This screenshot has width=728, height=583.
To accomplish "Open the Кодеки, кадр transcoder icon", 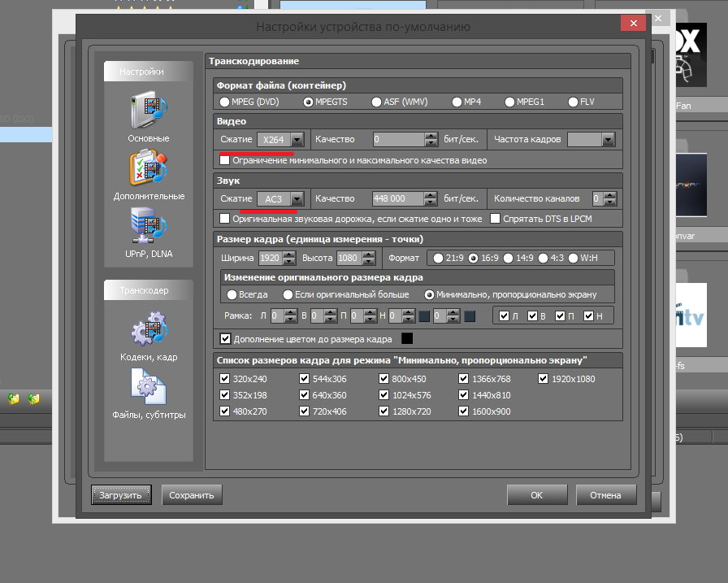I will [x=148, y=330].
